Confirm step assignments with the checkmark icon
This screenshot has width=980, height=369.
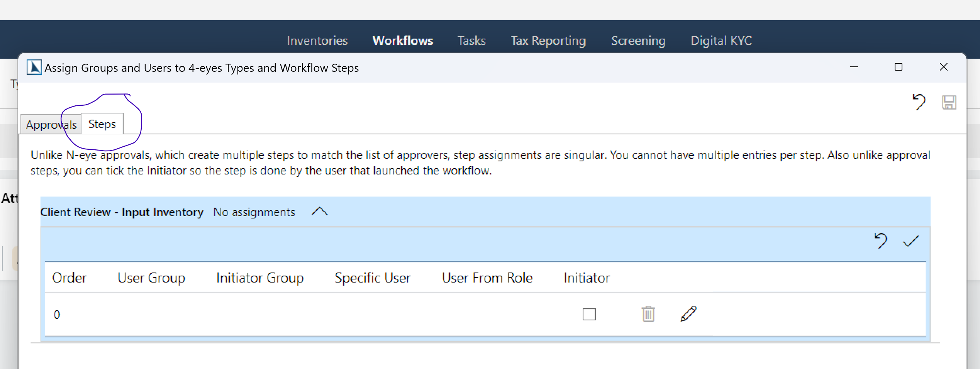(910, 241)
